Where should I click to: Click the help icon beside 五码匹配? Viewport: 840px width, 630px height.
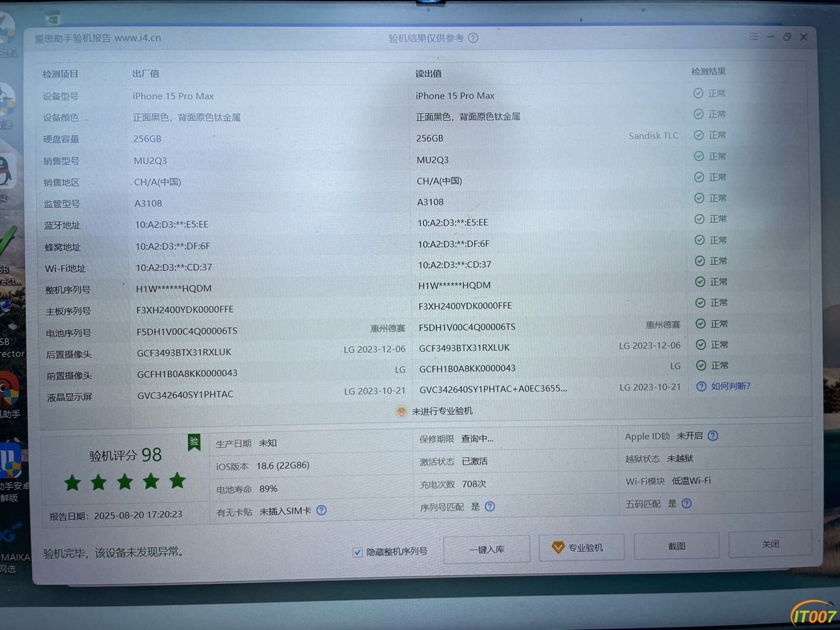[687, 503]
